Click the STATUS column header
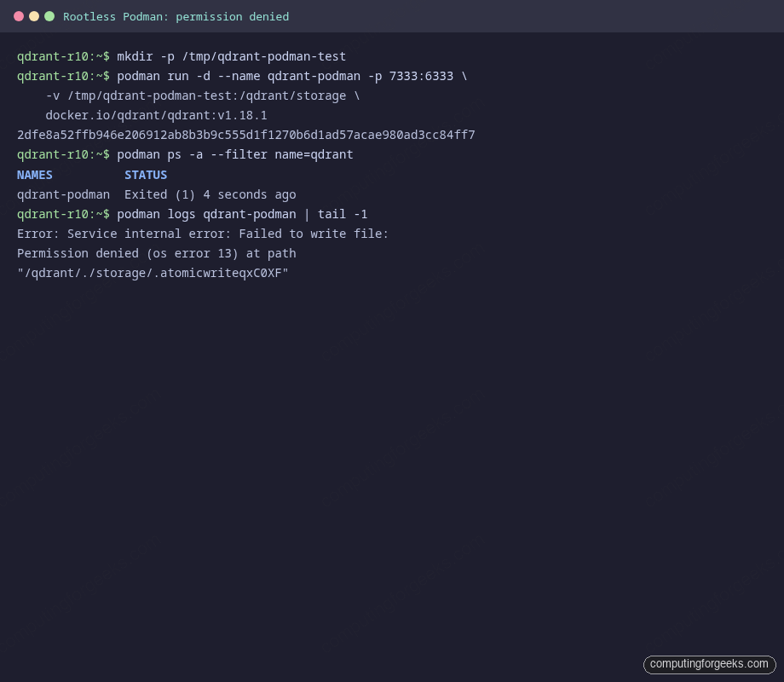 (x=146, y=175)
